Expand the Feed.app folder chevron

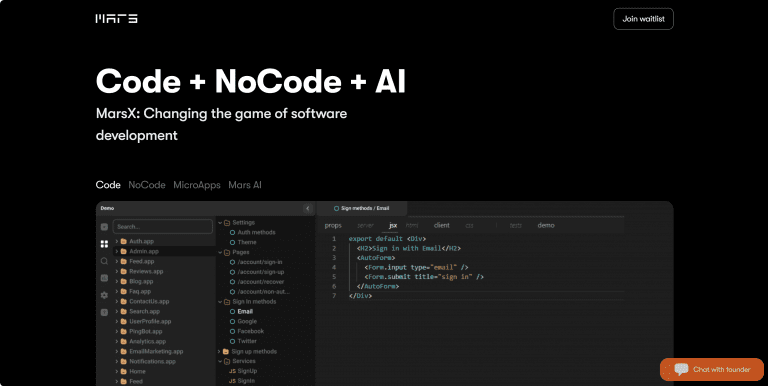pos(117,262)
